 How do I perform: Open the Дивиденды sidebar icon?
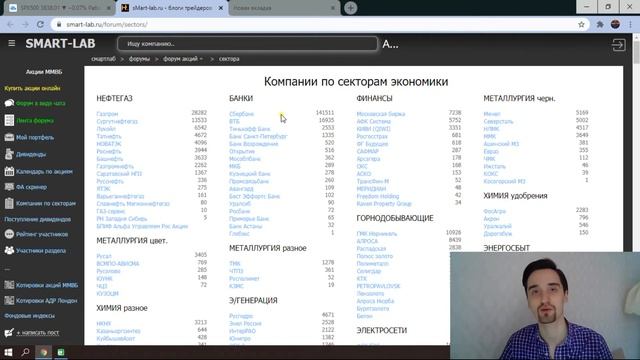coord(9,154)
